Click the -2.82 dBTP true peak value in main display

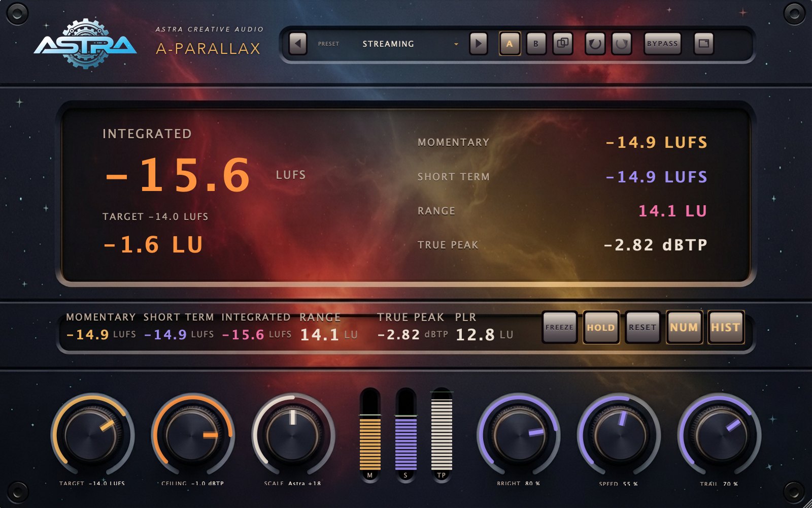click(655, 245)
